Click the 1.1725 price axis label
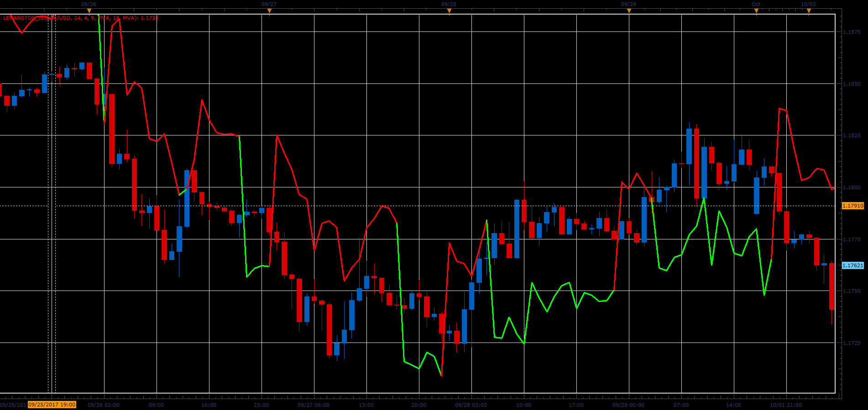Image resolution: width=868 pixels, height=410 pixels. pyautogui.click(x=852, y=343)
